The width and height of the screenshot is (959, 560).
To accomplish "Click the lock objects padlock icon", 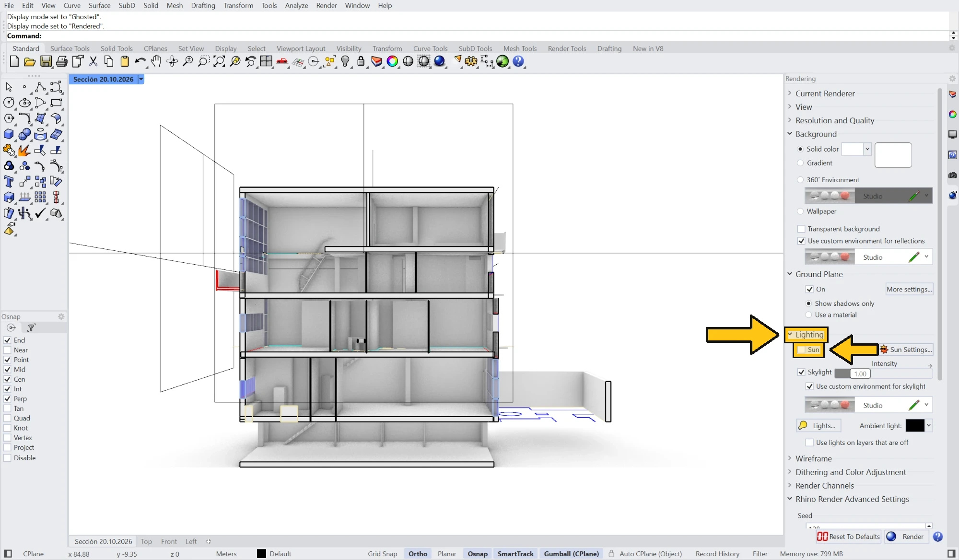I will 361,61.
